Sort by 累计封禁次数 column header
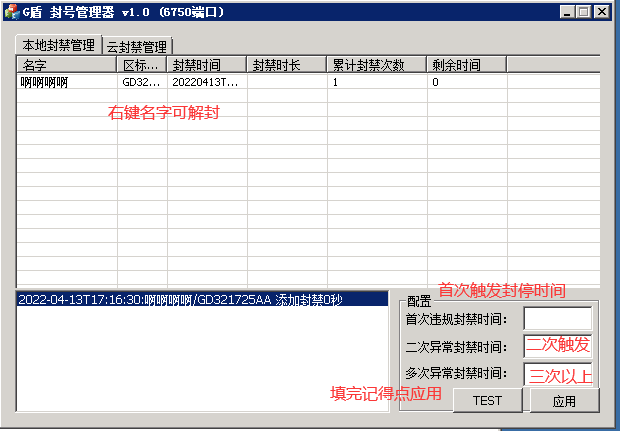This screenshot has height=431, width=620. 377,65
